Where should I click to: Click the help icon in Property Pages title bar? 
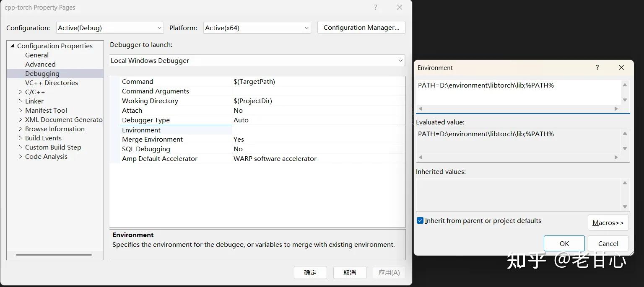tap(375, 7)
